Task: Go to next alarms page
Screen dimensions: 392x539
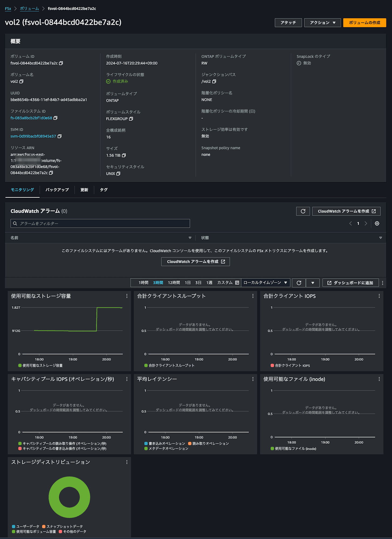Action: tap(366, 223)
